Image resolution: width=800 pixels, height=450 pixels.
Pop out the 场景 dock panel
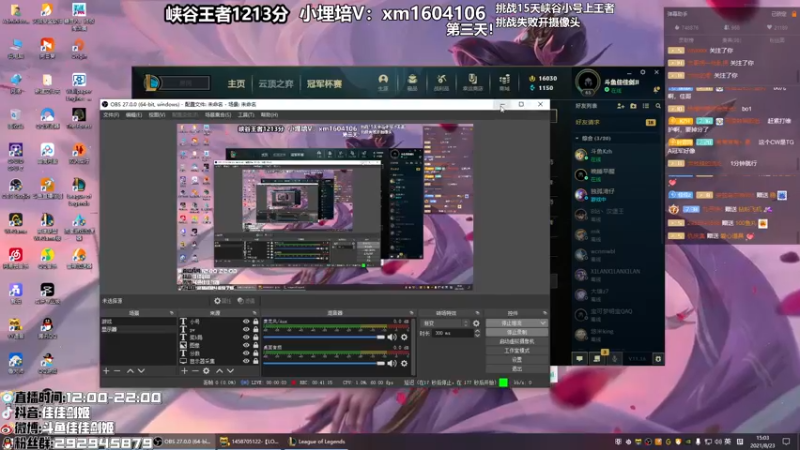coord(171,313)
